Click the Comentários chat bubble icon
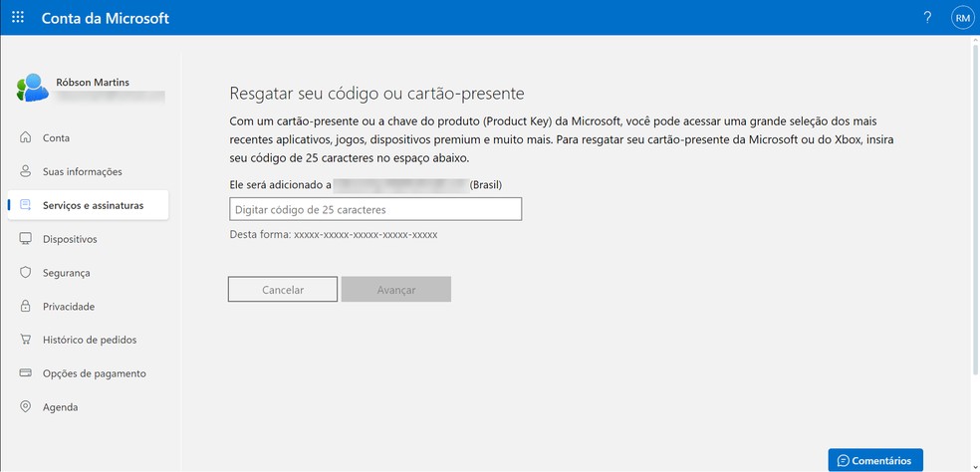980x472 pixels. coord(844,461)
